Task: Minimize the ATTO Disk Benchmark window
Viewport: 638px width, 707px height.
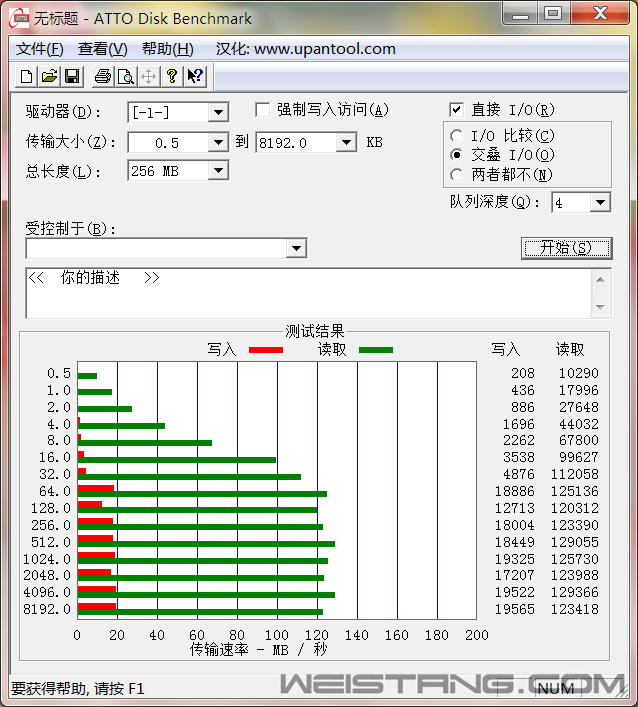Action: 520,14
